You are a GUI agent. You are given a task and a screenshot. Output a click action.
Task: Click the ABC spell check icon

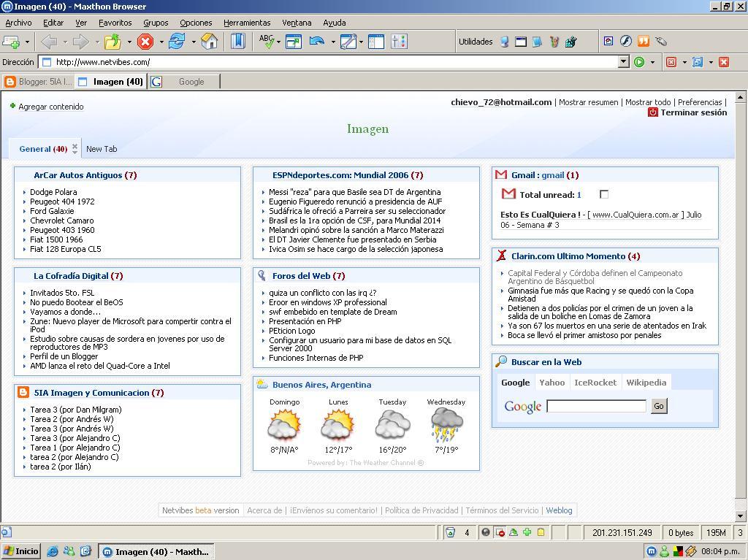[267, 41]
